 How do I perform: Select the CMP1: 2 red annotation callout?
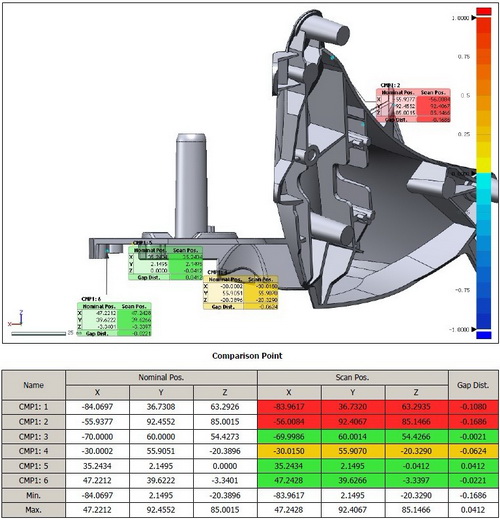pos(413,103)
